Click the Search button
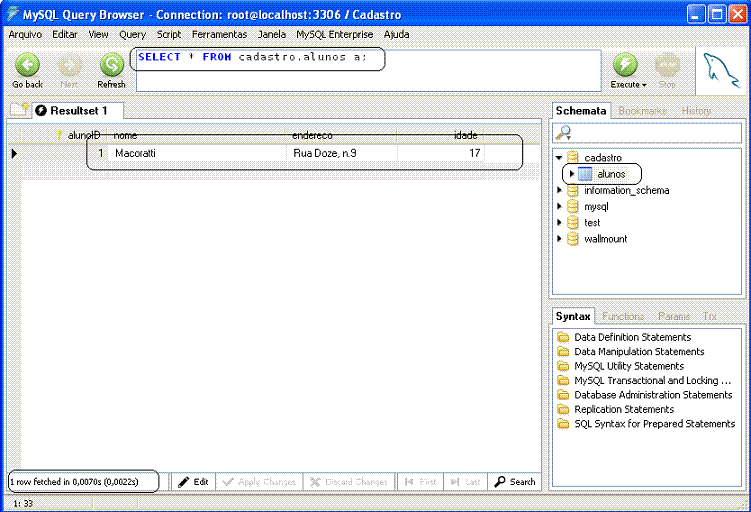Viewport: 751px width, 512px height. click(514, 482)
